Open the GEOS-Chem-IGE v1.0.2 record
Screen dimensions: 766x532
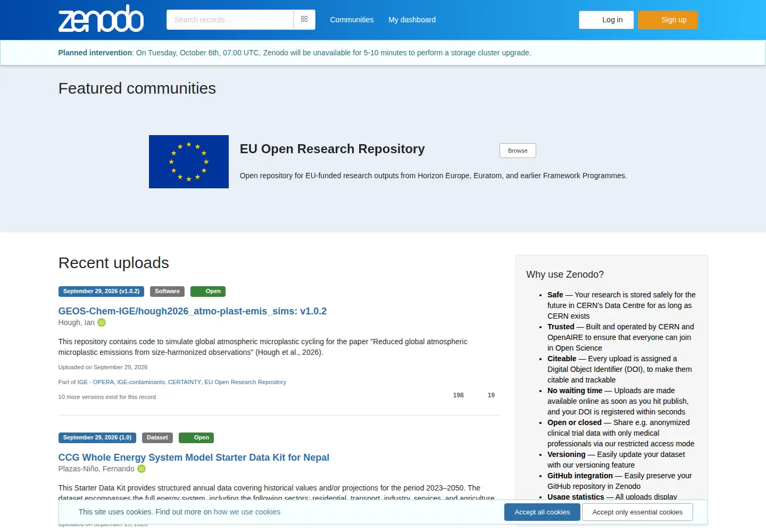(x=193, y=311)
